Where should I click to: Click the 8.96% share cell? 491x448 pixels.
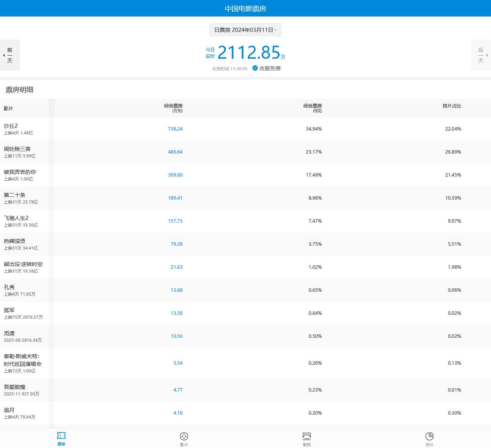coord(315,198)
